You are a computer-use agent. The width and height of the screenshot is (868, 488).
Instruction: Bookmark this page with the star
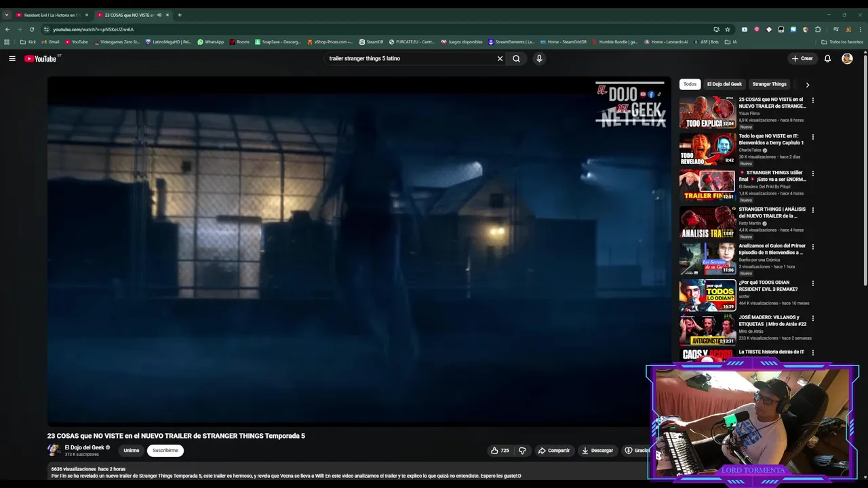tap(728, 29)
